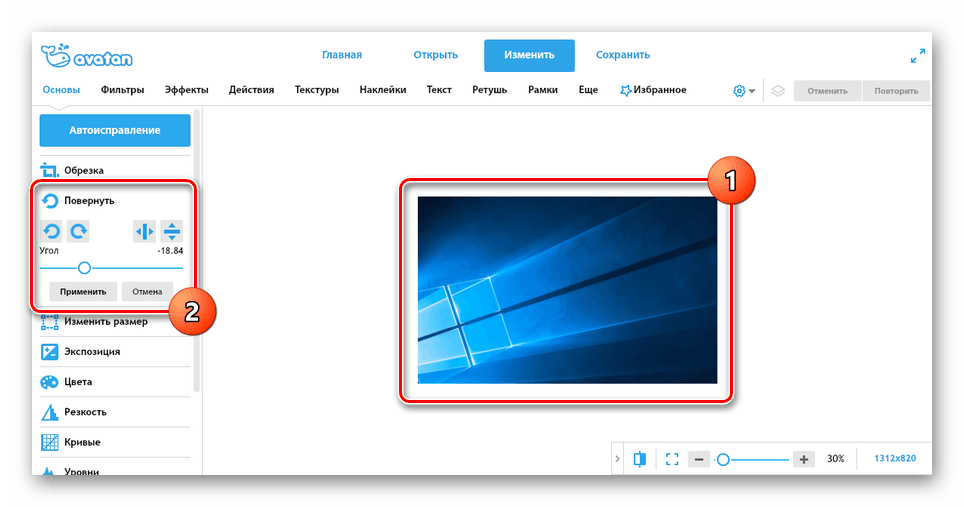
Task: Switch to Ретушь section
Action: click(489, 90)
